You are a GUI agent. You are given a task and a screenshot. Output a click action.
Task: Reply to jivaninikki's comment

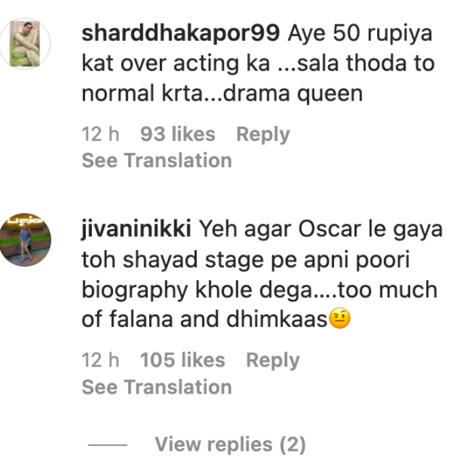[x=273, y=360]
